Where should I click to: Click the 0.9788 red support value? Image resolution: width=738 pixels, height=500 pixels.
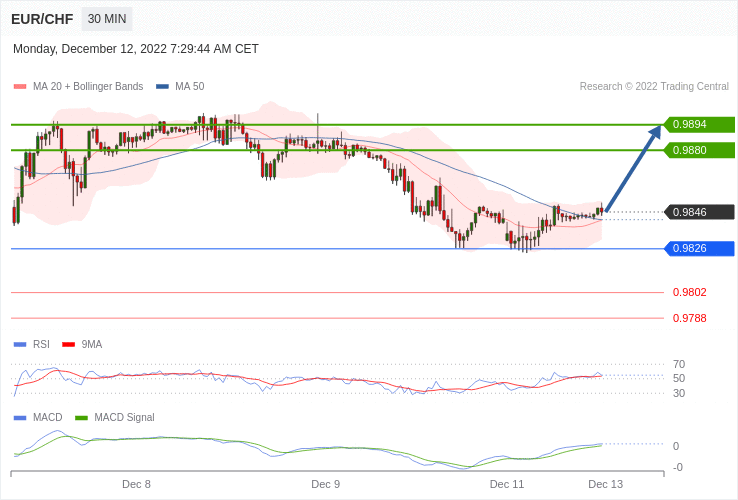[690, 318]
